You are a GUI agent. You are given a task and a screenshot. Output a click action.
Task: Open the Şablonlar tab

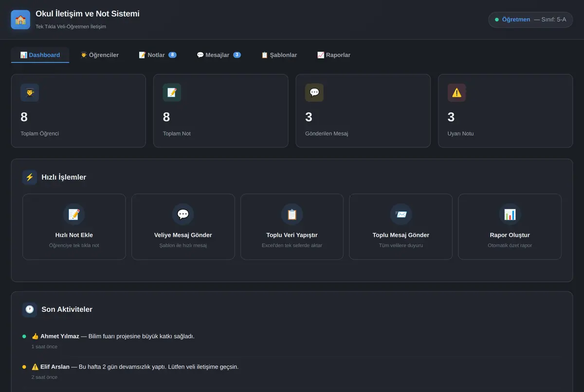tap(279, 55)
